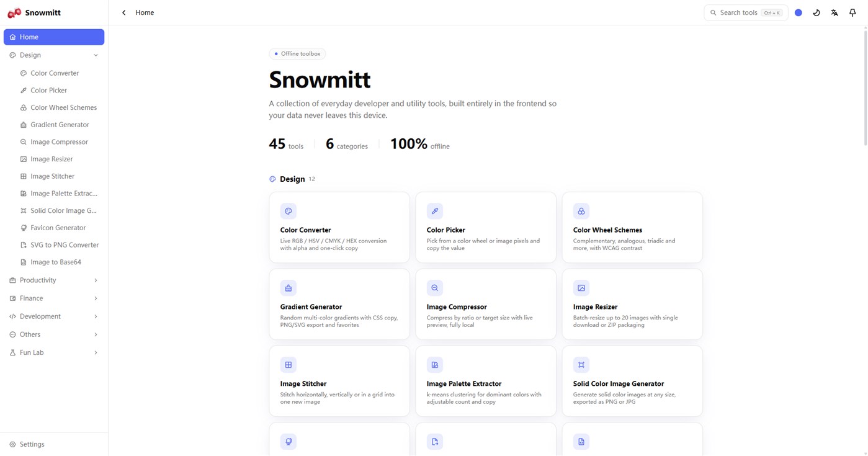Image resolution: width=868 pixels, height=456 pixels.
Task: Click the Offline toolbox badge
Action: tap(297, 54)
